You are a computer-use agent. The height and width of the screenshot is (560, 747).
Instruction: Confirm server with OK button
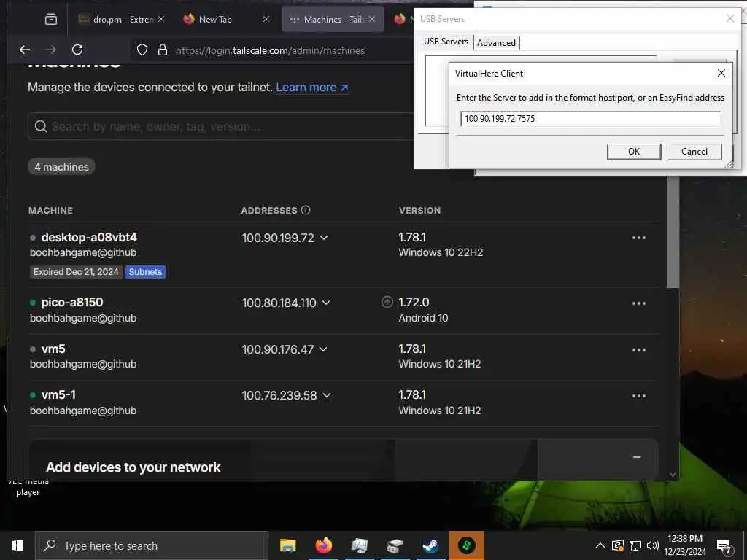pos(634,152)
